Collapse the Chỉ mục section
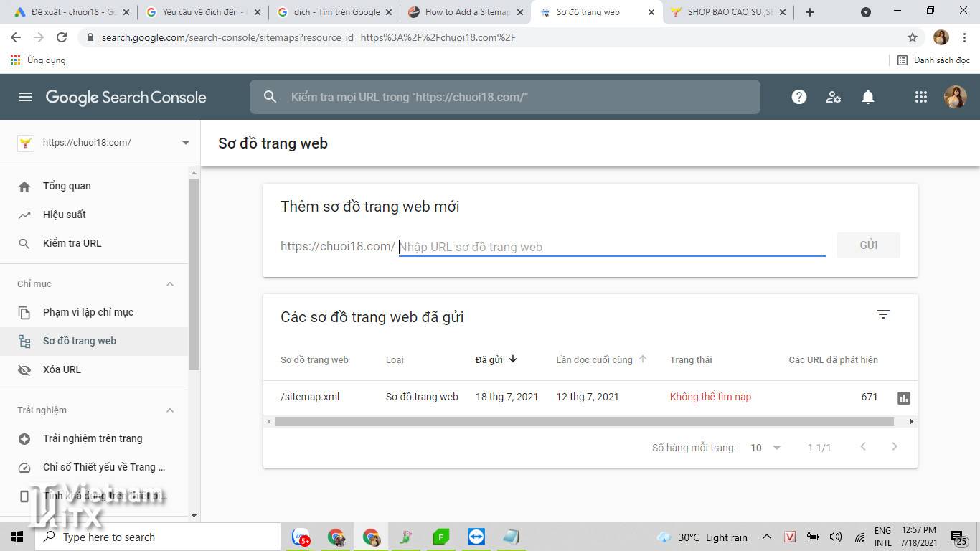Viewport: 980px width, 551px height. click(170, 284)
